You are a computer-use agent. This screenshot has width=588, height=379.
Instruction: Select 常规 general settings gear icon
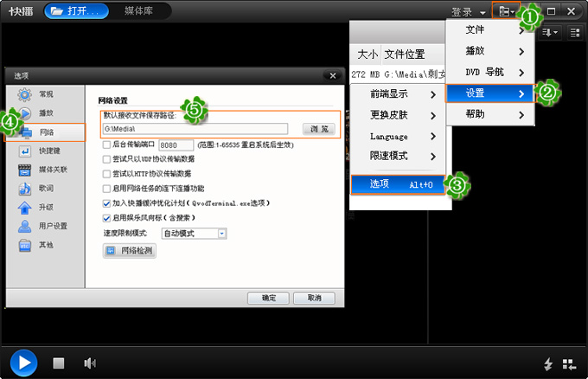tap(25, 94)
